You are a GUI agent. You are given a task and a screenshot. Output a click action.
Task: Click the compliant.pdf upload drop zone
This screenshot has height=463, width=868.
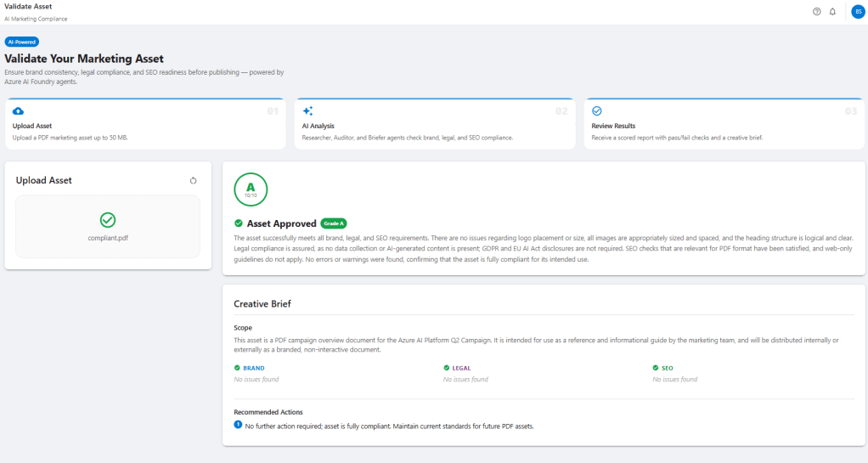click(108, 226)
